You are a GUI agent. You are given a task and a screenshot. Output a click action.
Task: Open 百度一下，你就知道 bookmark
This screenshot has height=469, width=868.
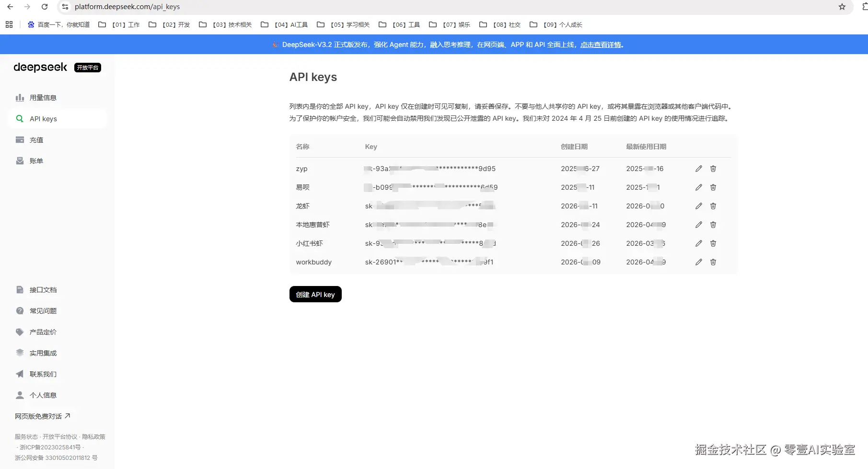(x=58, y=24)
